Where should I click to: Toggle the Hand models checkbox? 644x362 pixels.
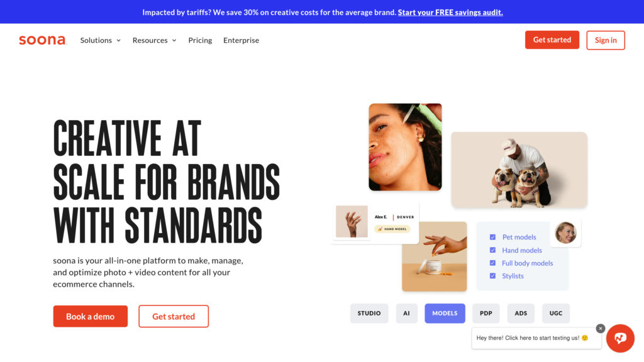pos(492,250)
